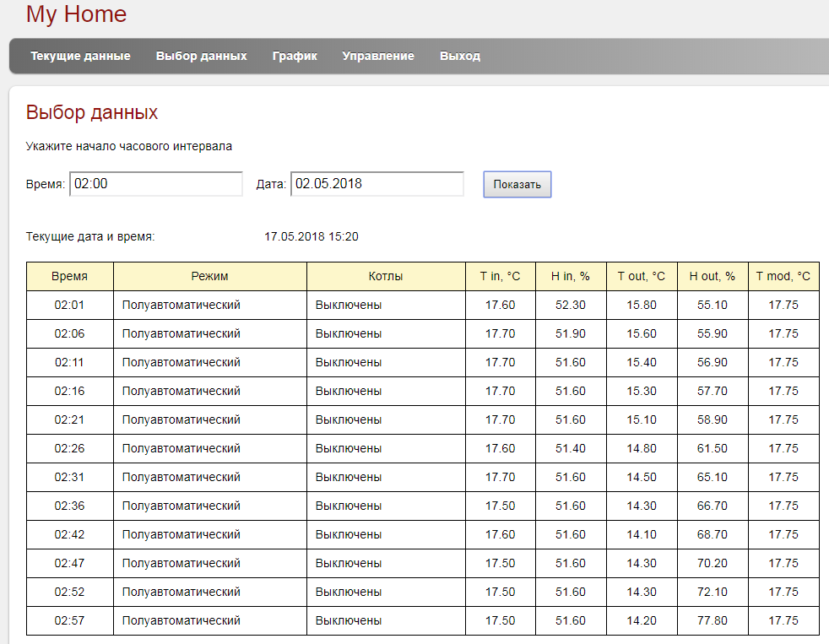This screenshot has height=644, width=829.
Task: Click T mod value in 02:26 row
Action: [783, 448]
